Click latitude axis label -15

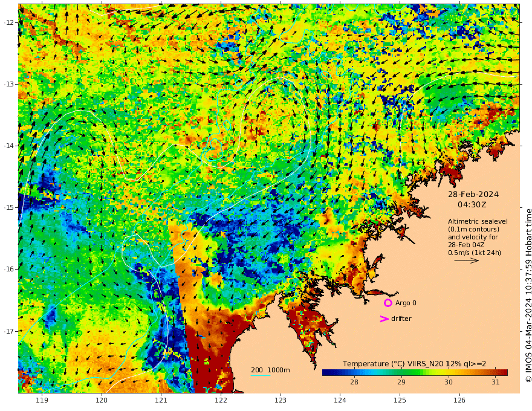click(x=9, y=207)
